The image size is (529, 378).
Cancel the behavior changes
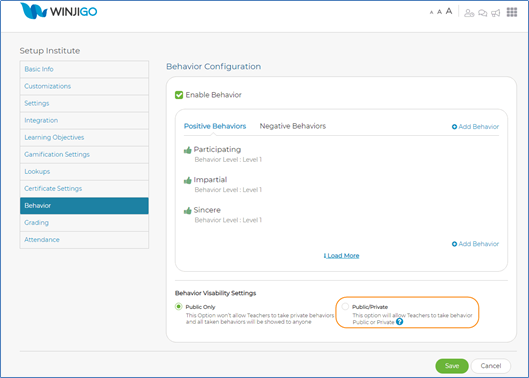click(491, 366)
